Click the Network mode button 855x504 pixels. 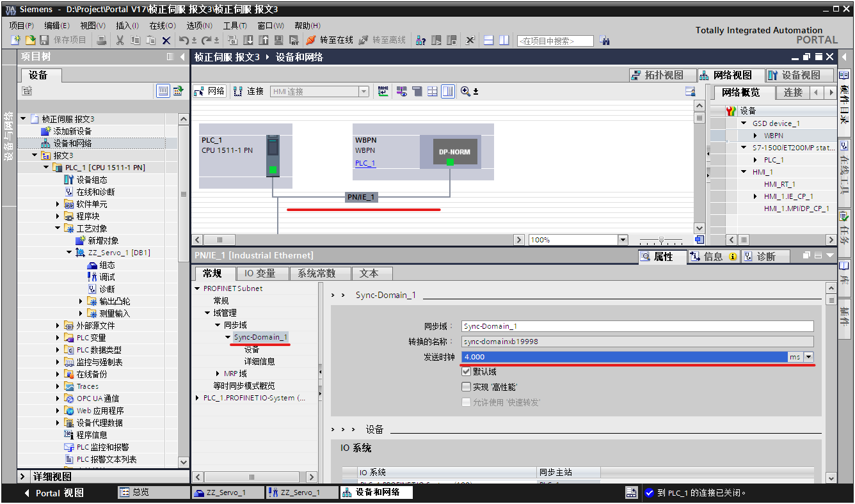coord(209,91)
